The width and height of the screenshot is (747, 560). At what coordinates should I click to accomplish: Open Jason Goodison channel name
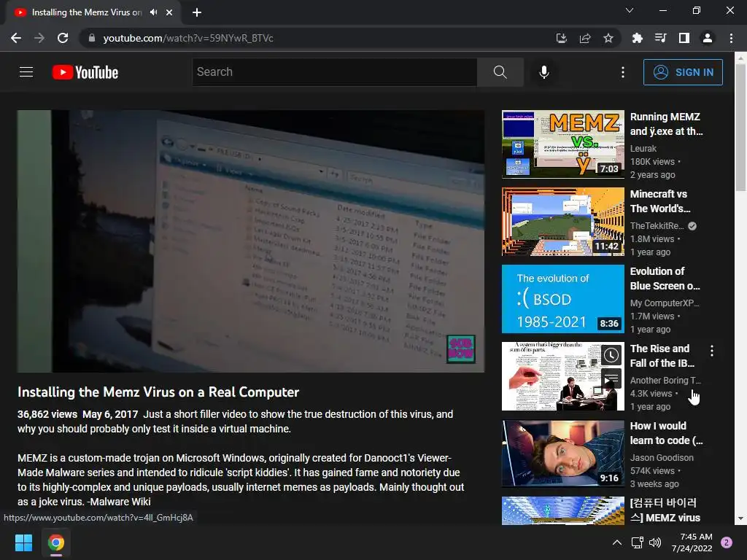pyautogui.click(x=662, y=458)
